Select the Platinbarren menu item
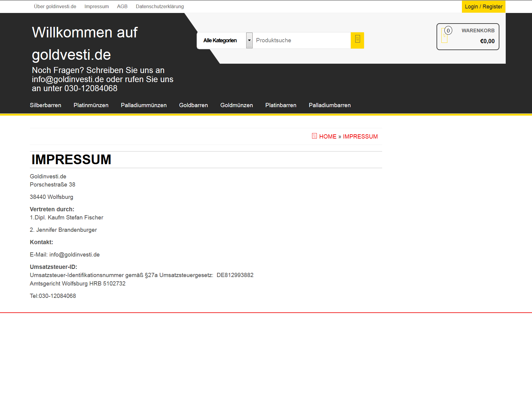The image size is (532, 402). point(281,105)
